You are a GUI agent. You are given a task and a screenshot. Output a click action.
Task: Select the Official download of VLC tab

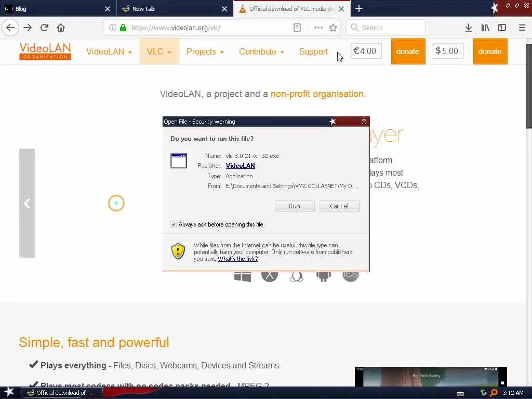pyautogui.click(x=292, y=8)
